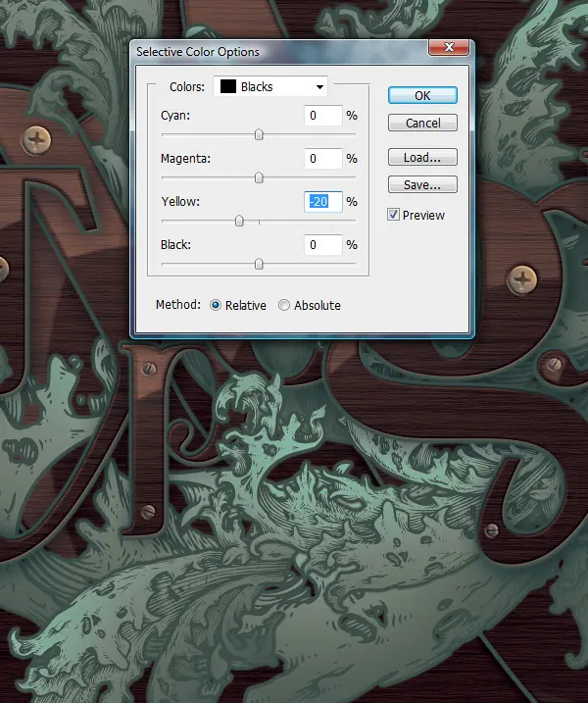The image size is (588, 703).
Task: Click the Magenta percentage input field
Action: point(323,159)
